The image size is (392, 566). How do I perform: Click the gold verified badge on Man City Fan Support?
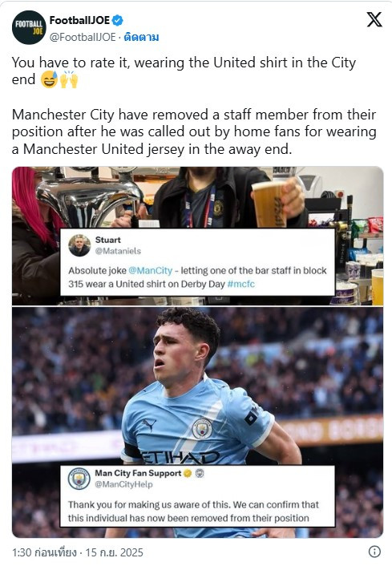pos(188,473)
